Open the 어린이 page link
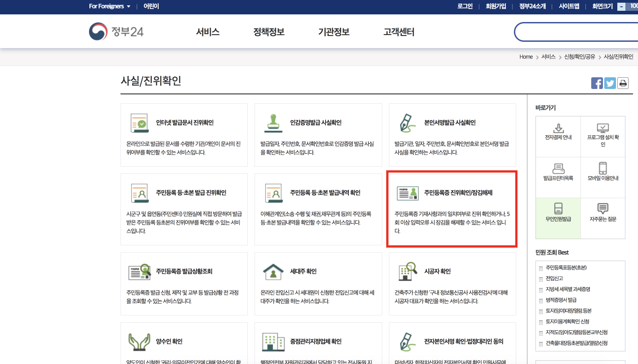 (x=150, y=6)
